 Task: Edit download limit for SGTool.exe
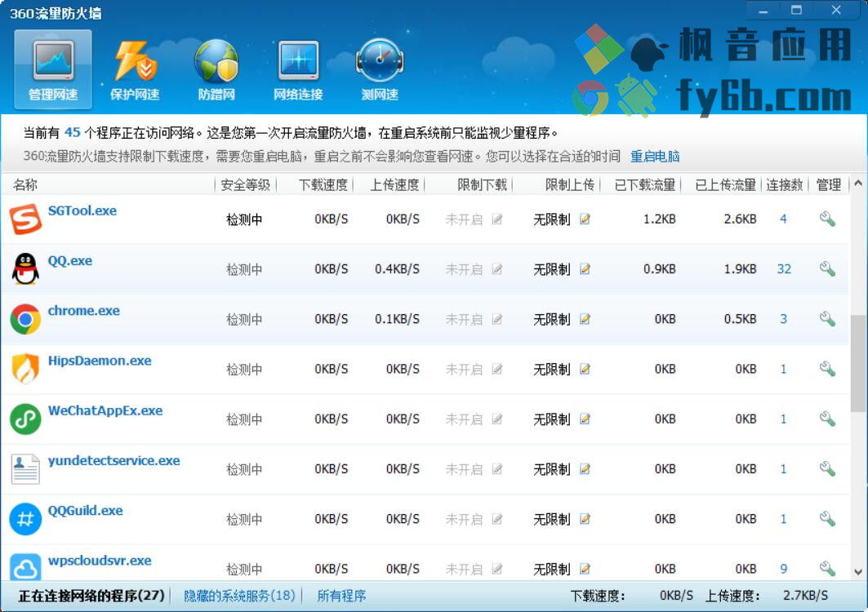(497, 220)
